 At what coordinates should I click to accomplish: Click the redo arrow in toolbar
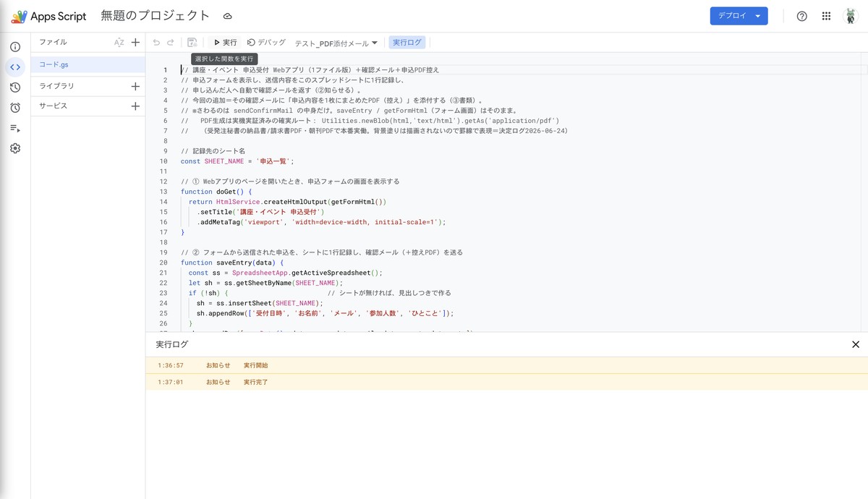coord(171,43)
